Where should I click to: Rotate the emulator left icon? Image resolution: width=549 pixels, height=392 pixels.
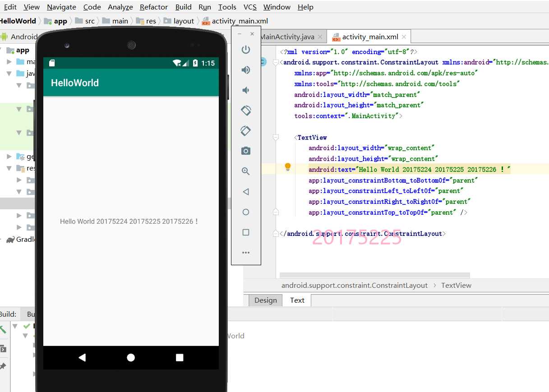click(246, 111)
